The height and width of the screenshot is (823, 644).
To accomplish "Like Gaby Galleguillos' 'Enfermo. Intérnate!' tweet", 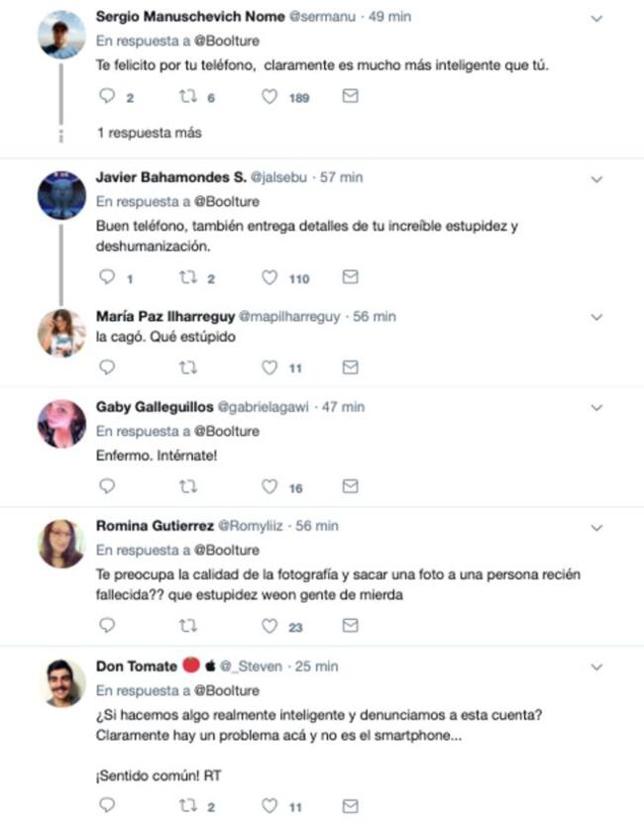I will click(x=268, y=486).
